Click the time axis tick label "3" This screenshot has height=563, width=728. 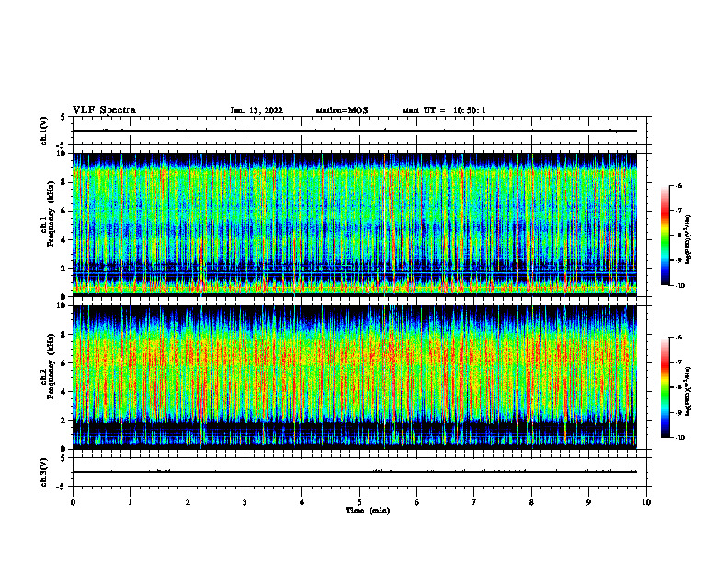(245, 502)
